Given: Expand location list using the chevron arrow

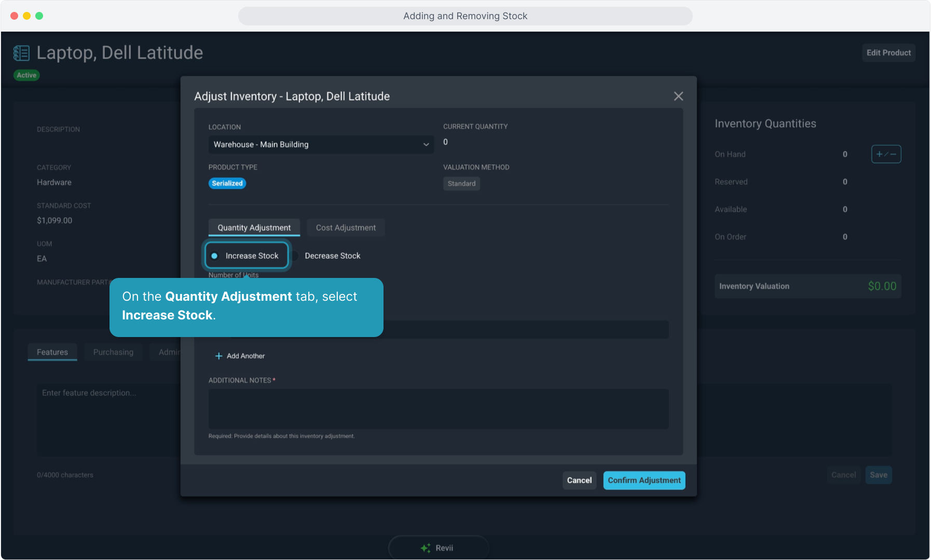Looking at the screenshot, I should click(x=426, y=145).
